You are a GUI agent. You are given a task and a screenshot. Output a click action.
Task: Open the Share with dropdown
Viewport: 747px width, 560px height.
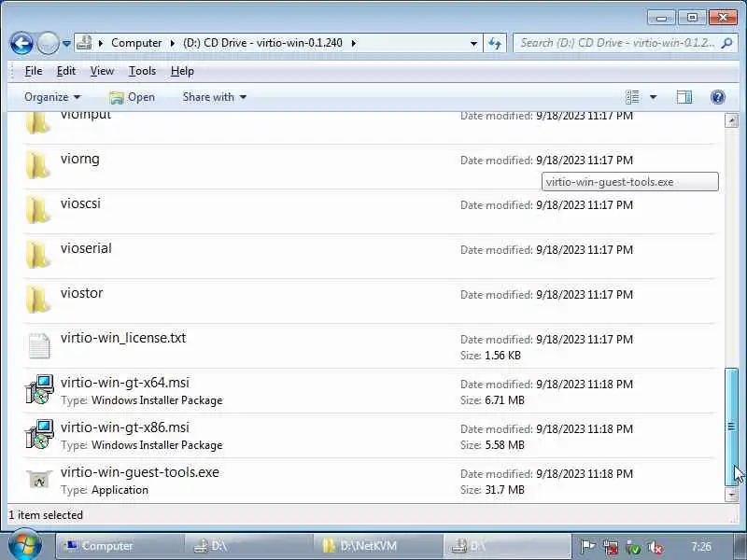(x=215, y=97)
